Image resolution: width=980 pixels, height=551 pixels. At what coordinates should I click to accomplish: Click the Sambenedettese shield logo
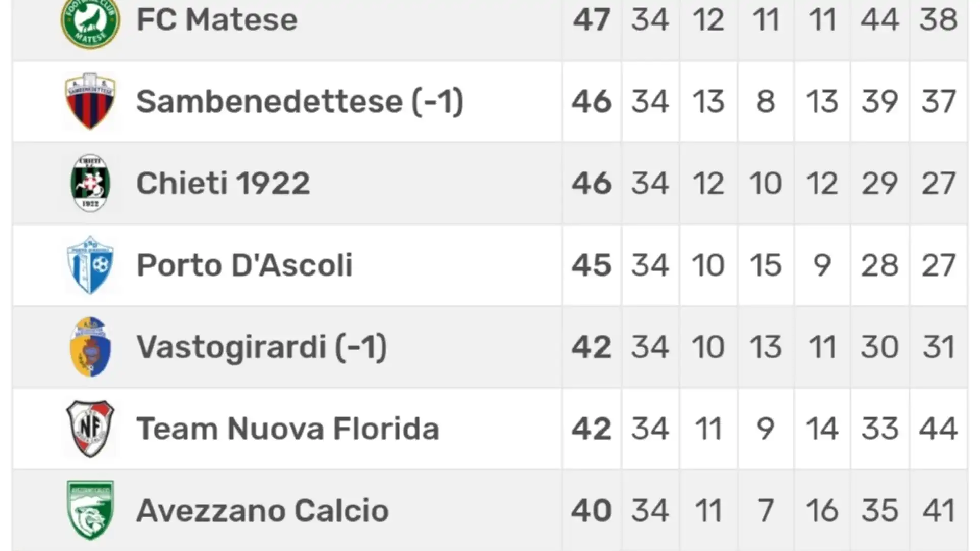pos(90,101)
